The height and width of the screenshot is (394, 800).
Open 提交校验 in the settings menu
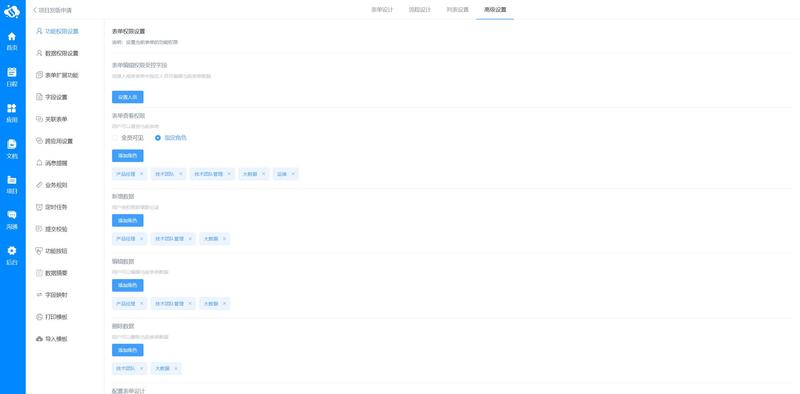click(52, 229)
